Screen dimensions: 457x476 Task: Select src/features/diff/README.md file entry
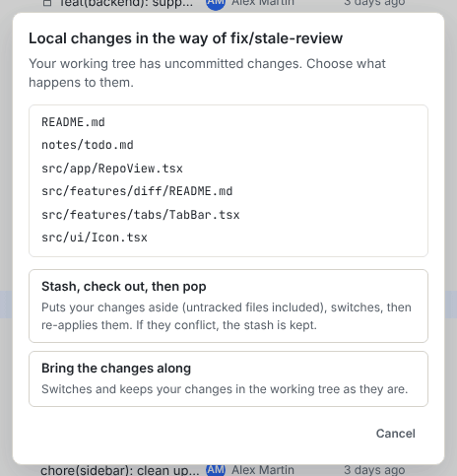(137, 191)
